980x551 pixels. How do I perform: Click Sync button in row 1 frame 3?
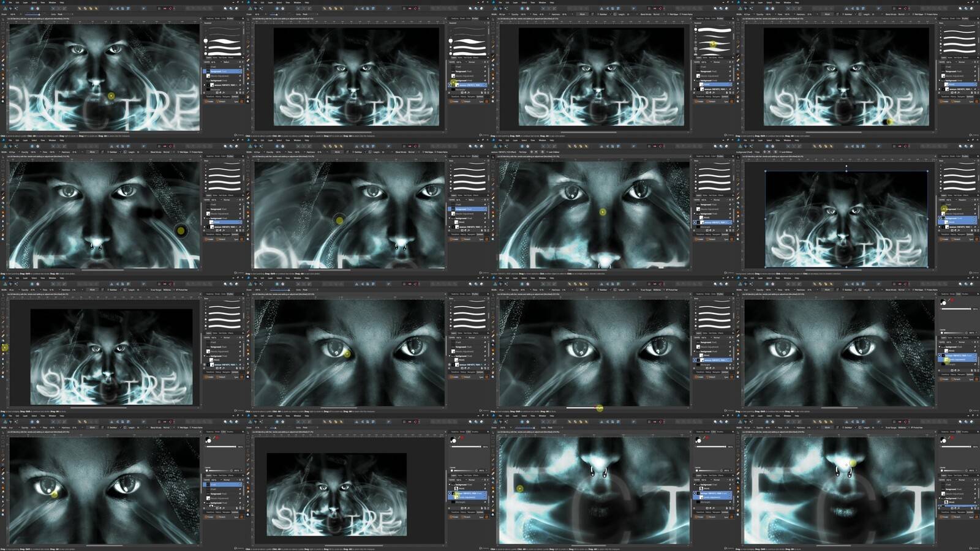[726, 102]
